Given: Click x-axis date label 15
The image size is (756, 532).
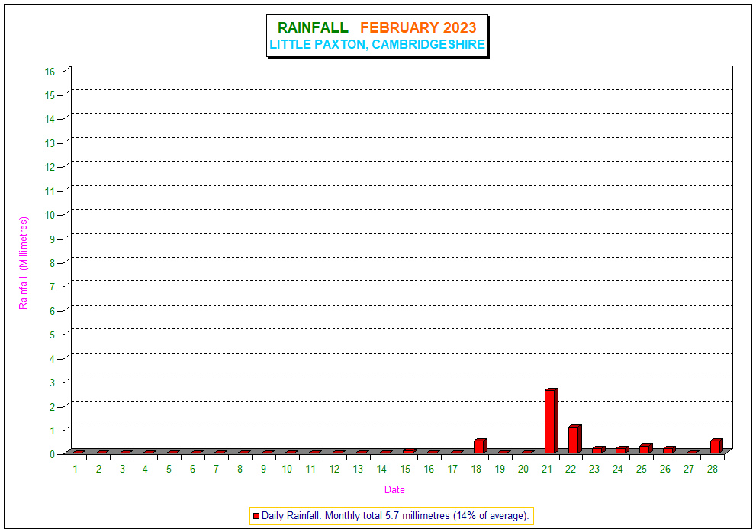Looking at the screenshot, I should click(406, 470).
